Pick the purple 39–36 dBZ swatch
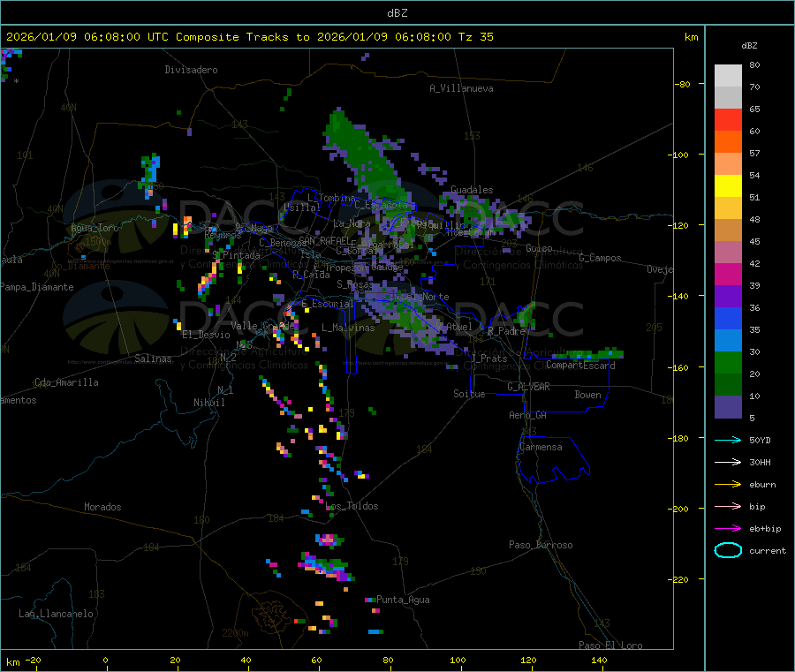 click(x=728, y=297)
